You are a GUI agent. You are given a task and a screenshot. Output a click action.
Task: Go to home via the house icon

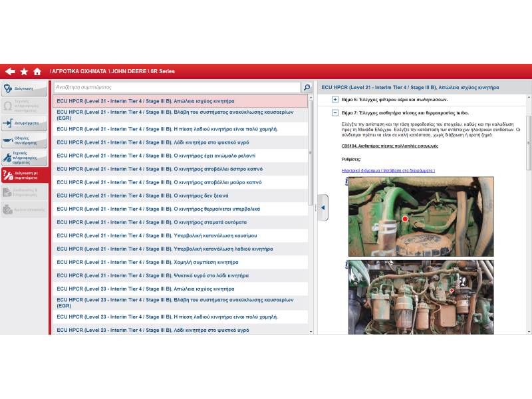(x=37, y=71)
